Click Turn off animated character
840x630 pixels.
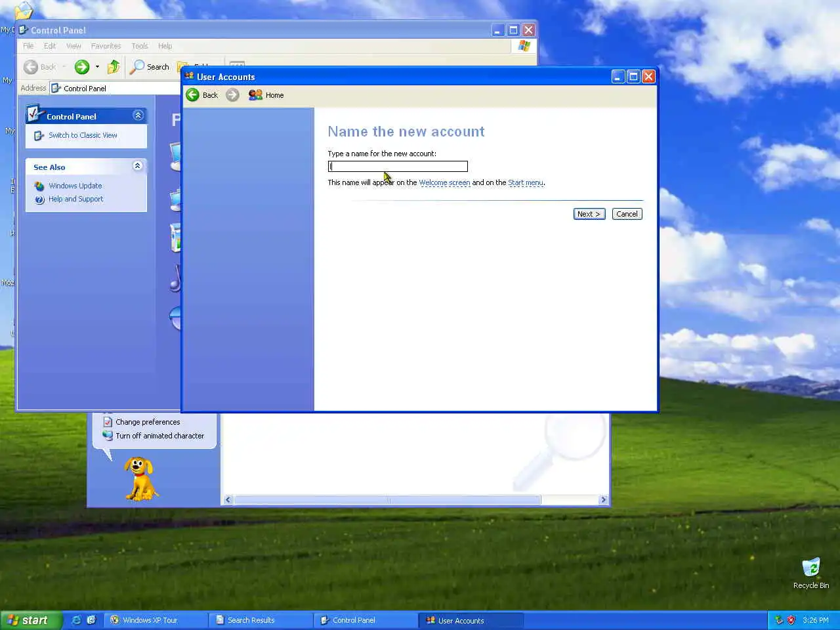point(159,436)
